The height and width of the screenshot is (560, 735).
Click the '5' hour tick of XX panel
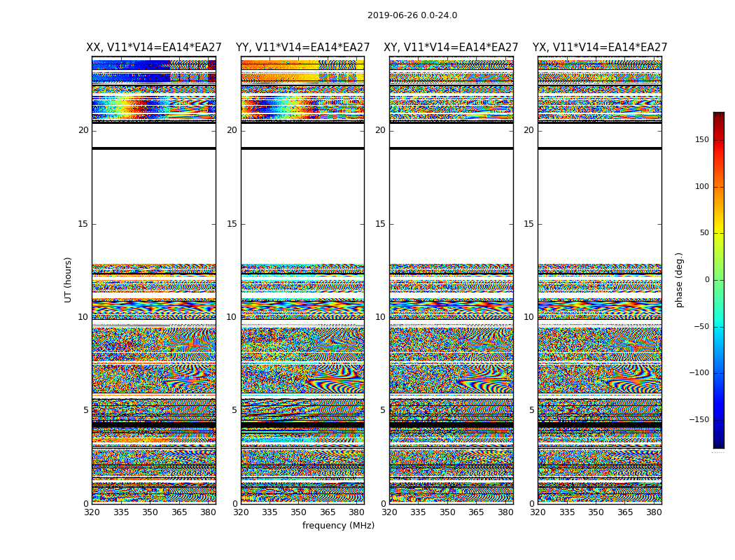[x=86, y=410]
